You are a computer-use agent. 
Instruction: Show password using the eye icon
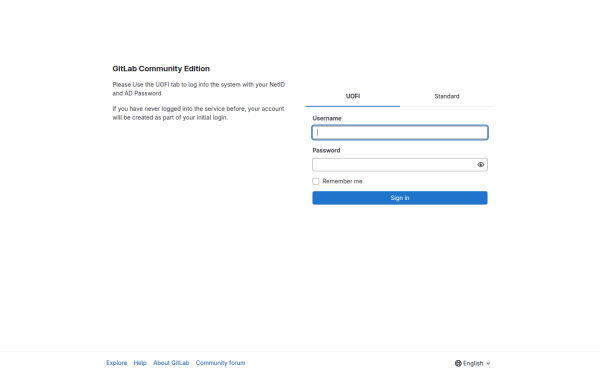[481, 165]
